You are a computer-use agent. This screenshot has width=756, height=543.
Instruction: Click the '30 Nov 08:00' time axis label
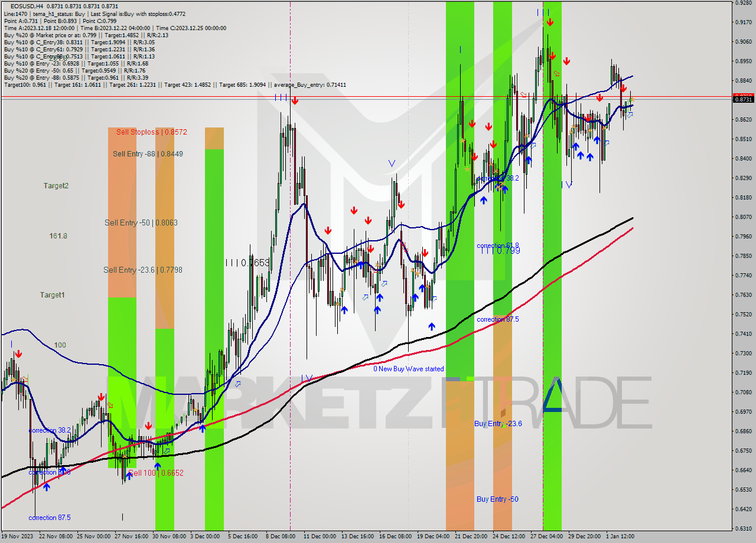[x=171, y=537]
